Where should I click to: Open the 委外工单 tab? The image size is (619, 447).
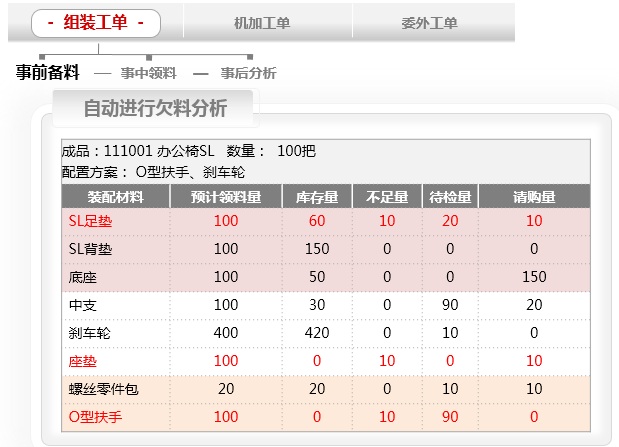[432, 23]
